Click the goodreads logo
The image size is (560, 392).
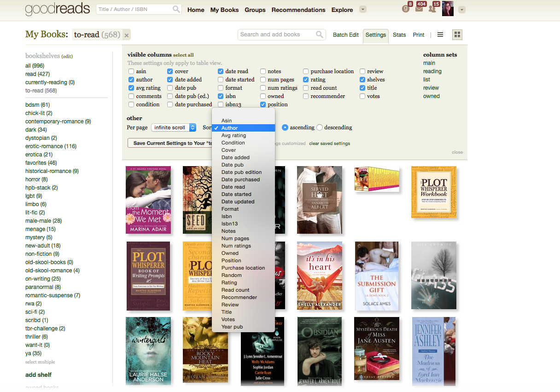pos(57,9)
